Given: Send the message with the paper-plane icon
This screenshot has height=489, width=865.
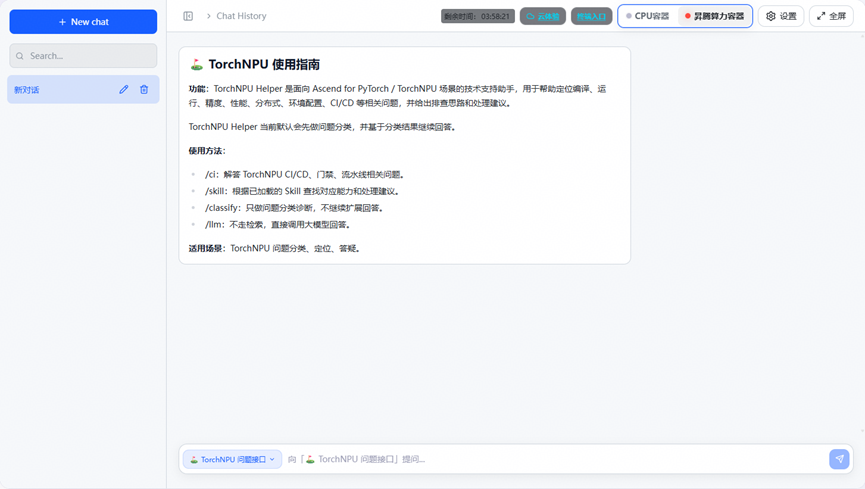Looking at the screenshot, I should (839, 459).
